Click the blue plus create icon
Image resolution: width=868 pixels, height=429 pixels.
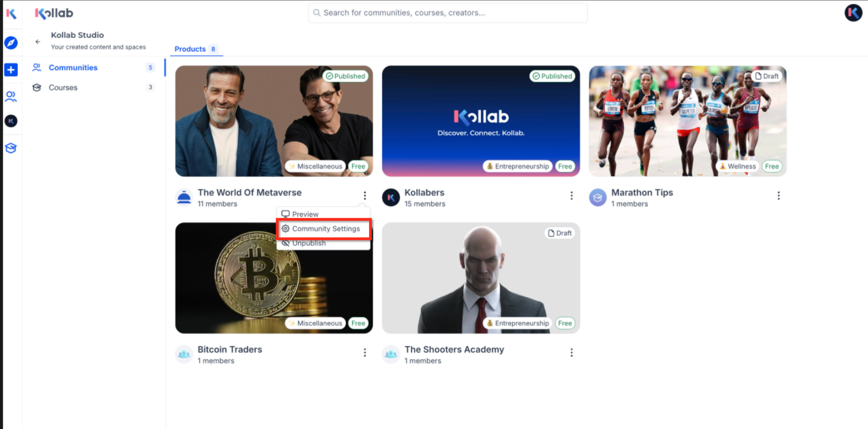[11, 70]
